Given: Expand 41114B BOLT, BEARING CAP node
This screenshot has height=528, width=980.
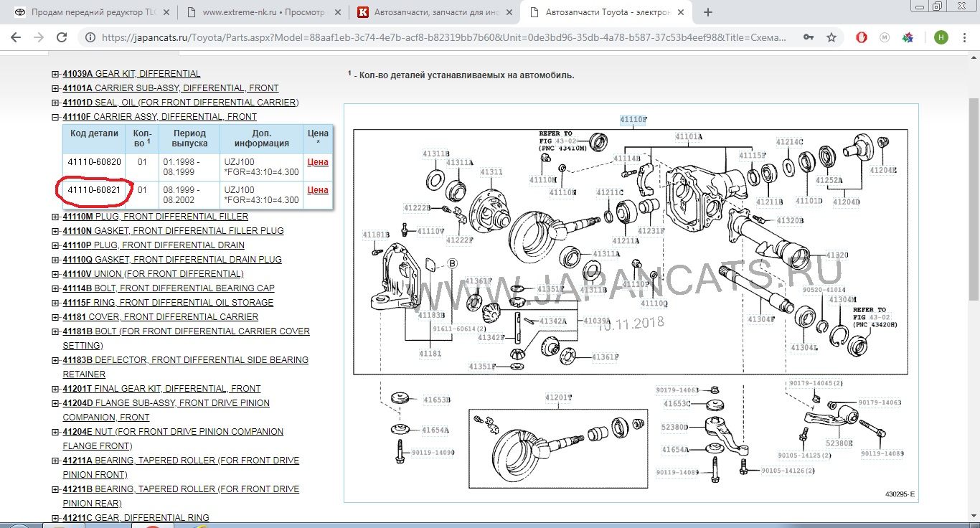Looking at the screenshot, I should click(x=55, y=288).
